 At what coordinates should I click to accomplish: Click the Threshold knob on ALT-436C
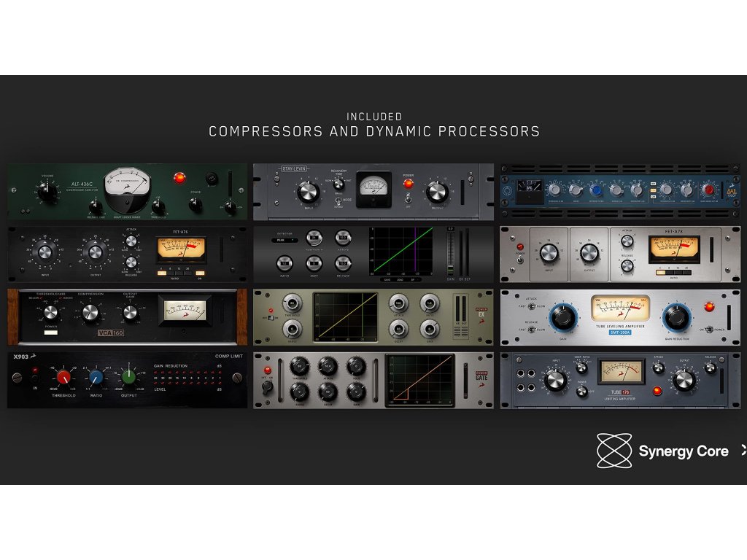click(x=158, y=207)
